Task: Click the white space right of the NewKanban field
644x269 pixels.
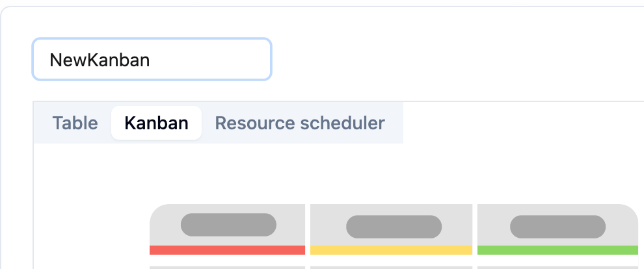Action: 455,60
